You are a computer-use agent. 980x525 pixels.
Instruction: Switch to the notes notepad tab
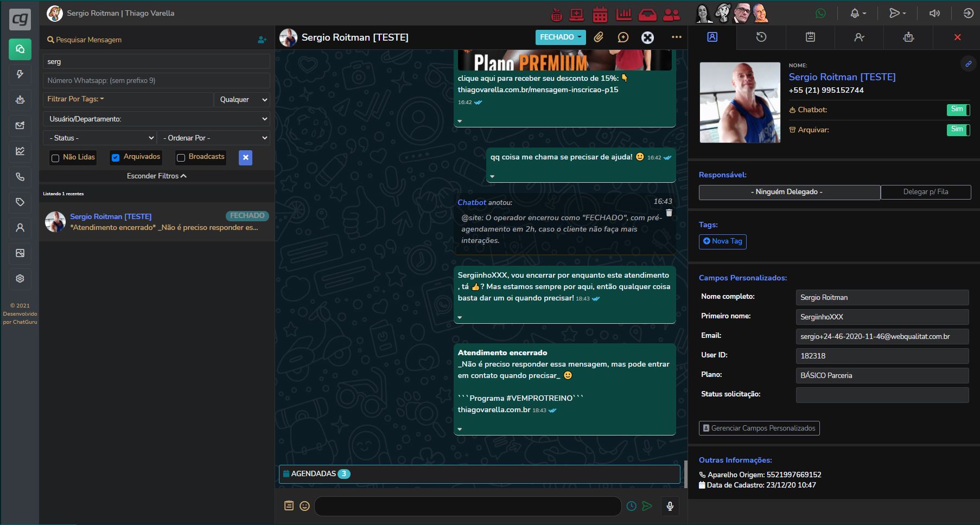[810, 37]
